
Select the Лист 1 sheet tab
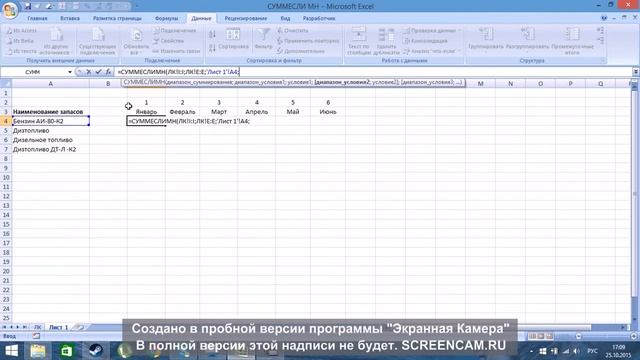[58, 327]
